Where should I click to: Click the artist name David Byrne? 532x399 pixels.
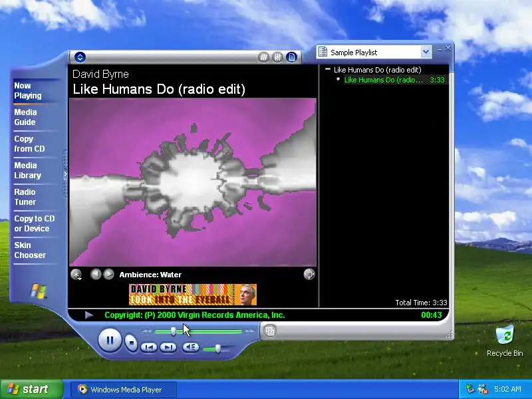pos(100,74)
